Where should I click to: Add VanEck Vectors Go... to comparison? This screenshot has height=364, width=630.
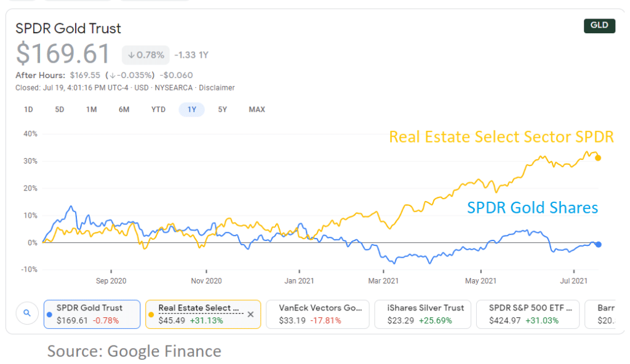[x=317, y=314]
